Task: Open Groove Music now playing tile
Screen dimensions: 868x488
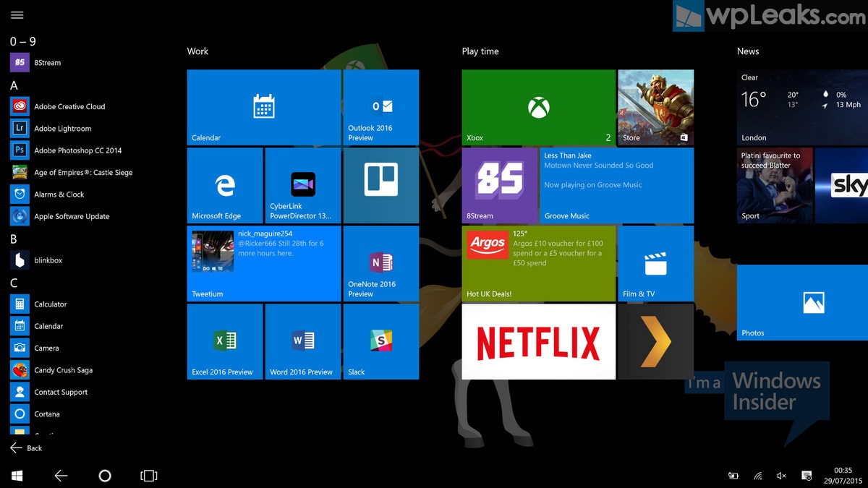Action: click(x=617, y=186)
